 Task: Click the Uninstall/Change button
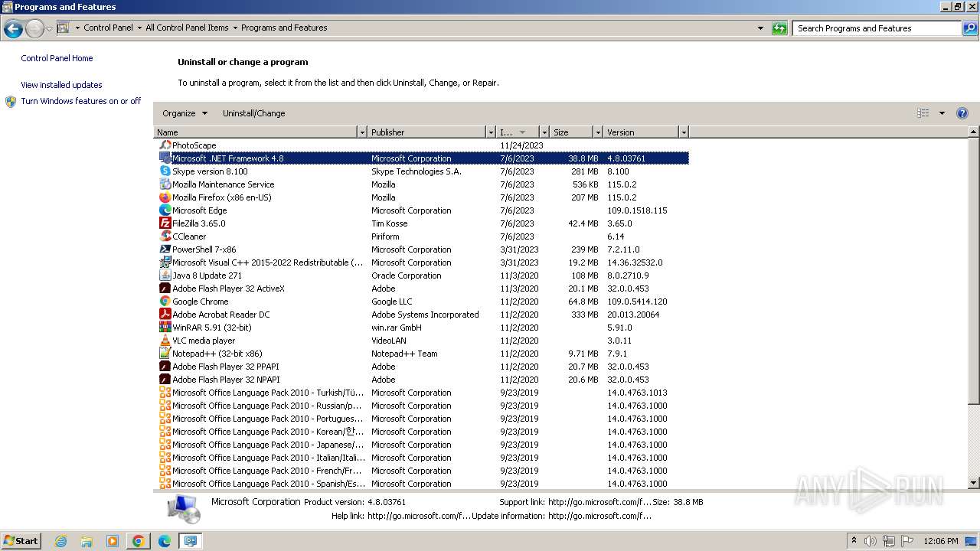(x=253, y=113)
